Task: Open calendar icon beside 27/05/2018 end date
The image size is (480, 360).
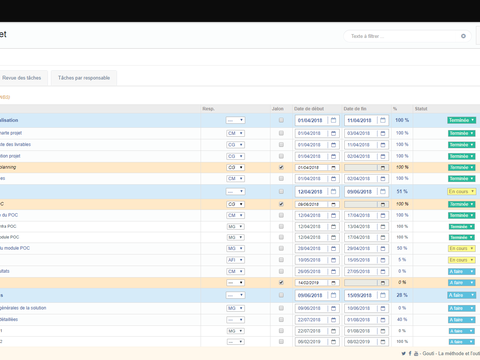Action: coord(383,272)
